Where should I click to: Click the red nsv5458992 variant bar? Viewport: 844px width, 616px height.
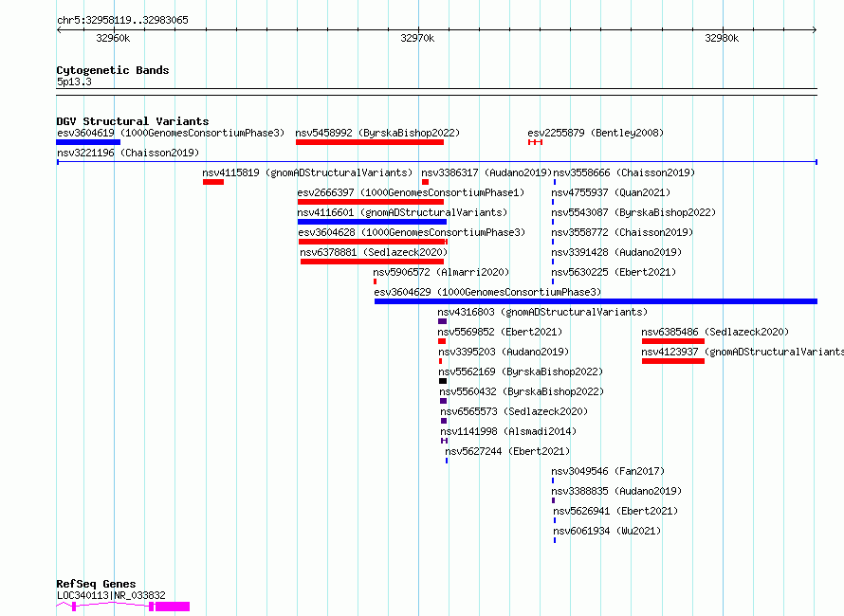pyautogui.click(x=370, y=142)
